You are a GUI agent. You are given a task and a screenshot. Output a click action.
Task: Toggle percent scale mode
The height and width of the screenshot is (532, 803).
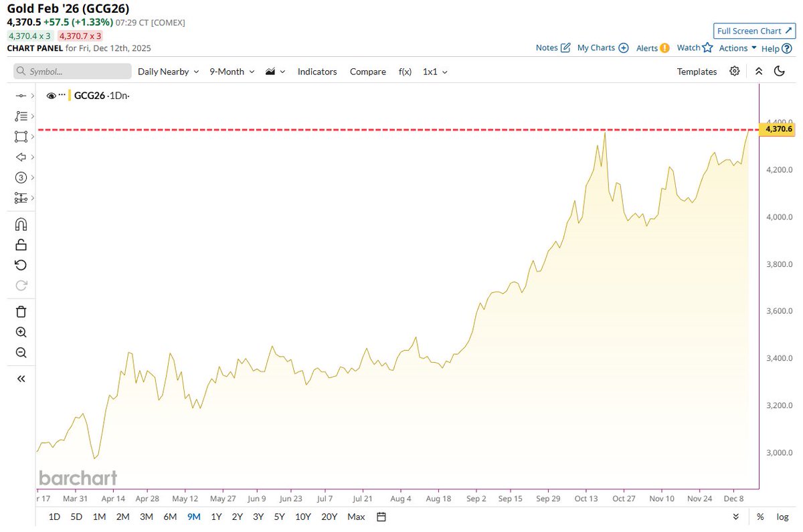pyautogui.click(x=760, y=517)
